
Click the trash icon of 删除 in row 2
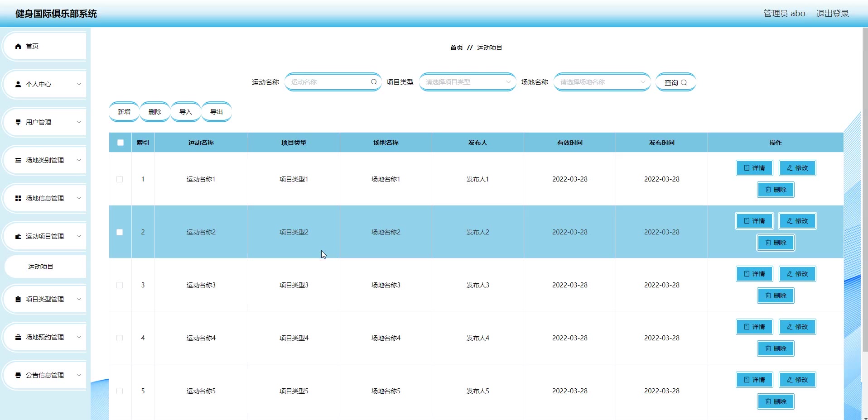[768, 243]
